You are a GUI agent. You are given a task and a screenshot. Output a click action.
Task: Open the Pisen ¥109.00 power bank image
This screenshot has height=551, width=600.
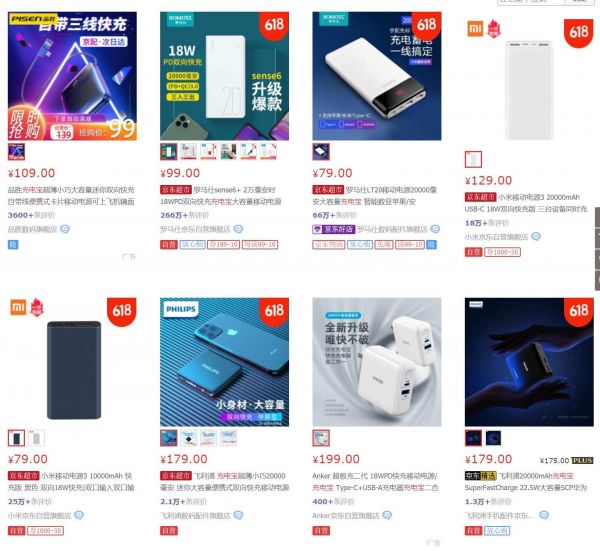point(72,76)
